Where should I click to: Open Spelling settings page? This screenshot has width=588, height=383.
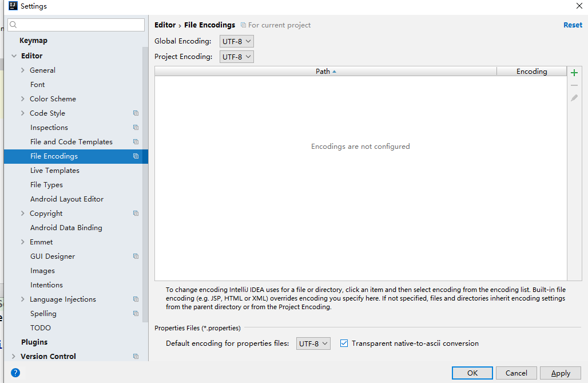point(43,314)
